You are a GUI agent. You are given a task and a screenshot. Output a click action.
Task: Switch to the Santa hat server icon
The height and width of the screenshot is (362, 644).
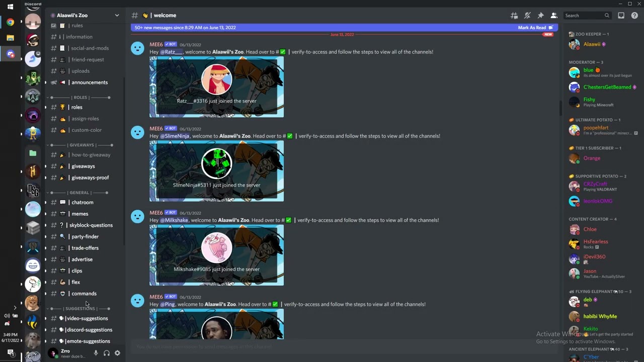coord(33,40)
